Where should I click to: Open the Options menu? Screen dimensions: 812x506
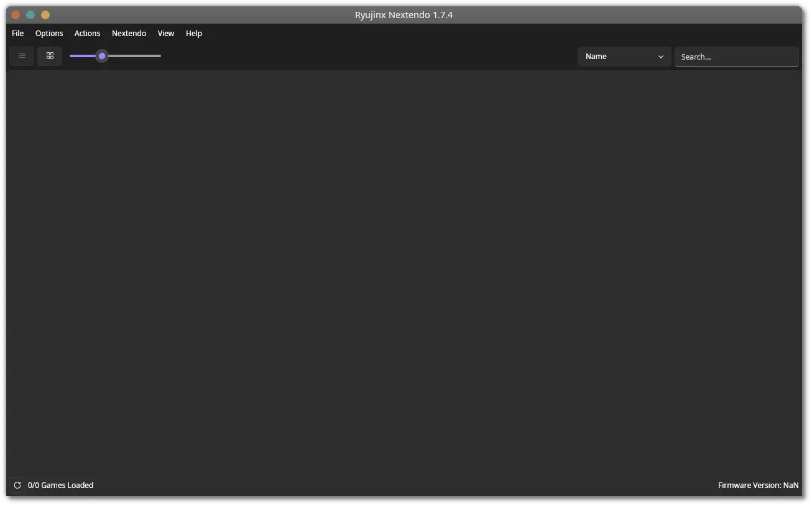[49, 34]
